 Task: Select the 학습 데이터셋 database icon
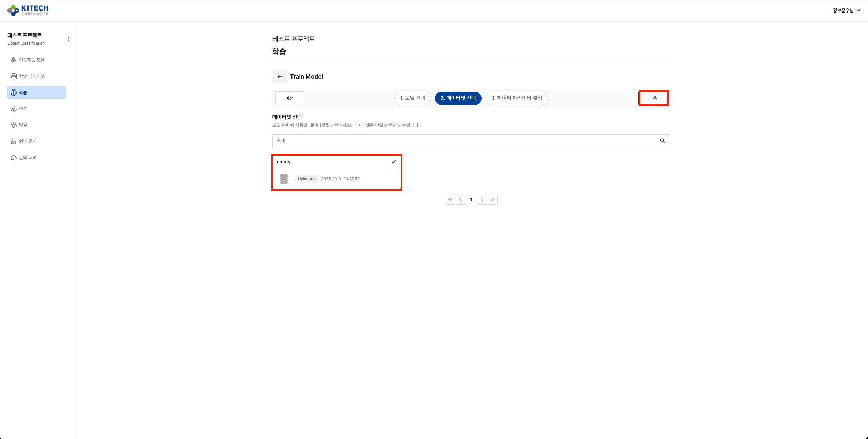tap(13, 76)
